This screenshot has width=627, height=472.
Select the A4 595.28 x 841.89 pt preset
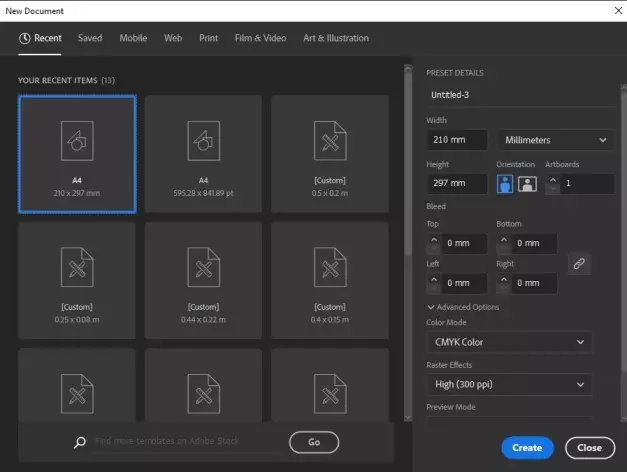coord(204,154)
